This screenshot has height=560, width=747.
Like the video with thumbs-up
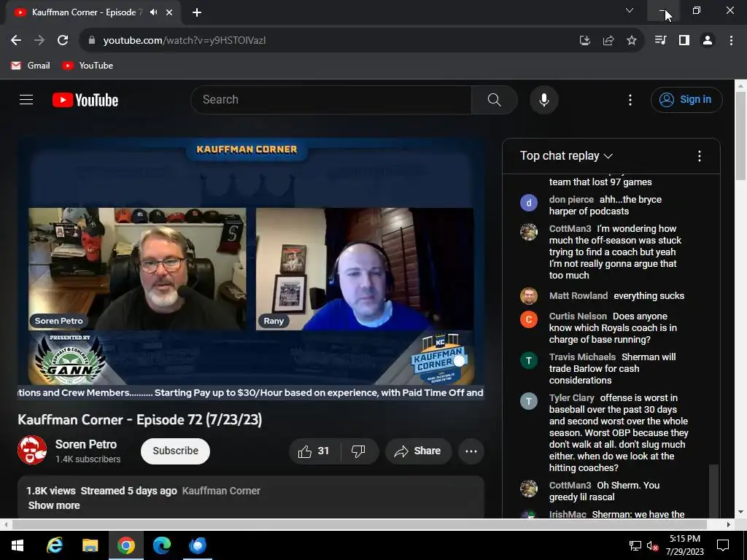(x=314, y=451)
